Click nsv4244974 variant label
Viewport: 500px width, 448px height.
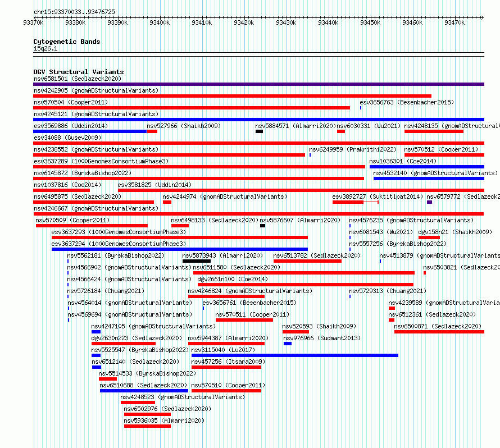click(x=225, y=196)
